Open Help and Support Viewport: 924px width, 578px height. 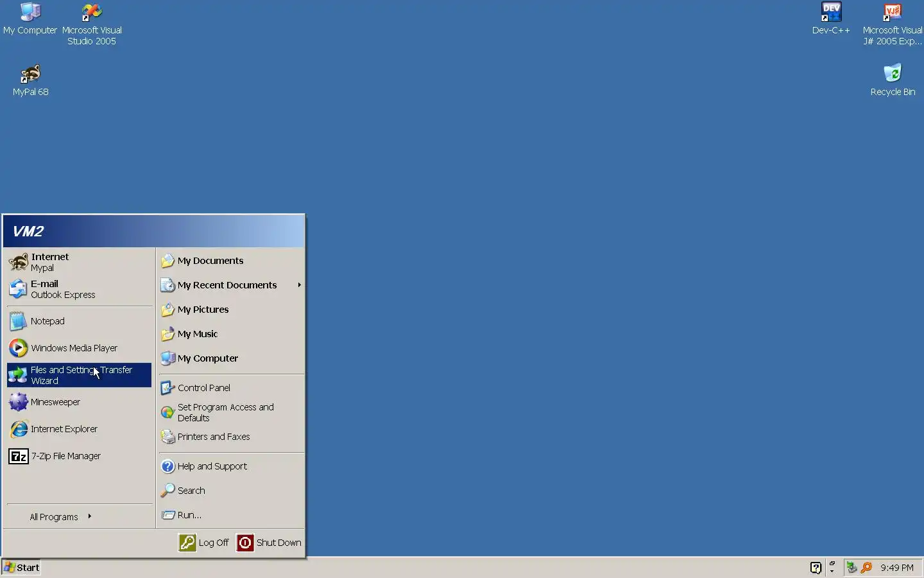232,466
